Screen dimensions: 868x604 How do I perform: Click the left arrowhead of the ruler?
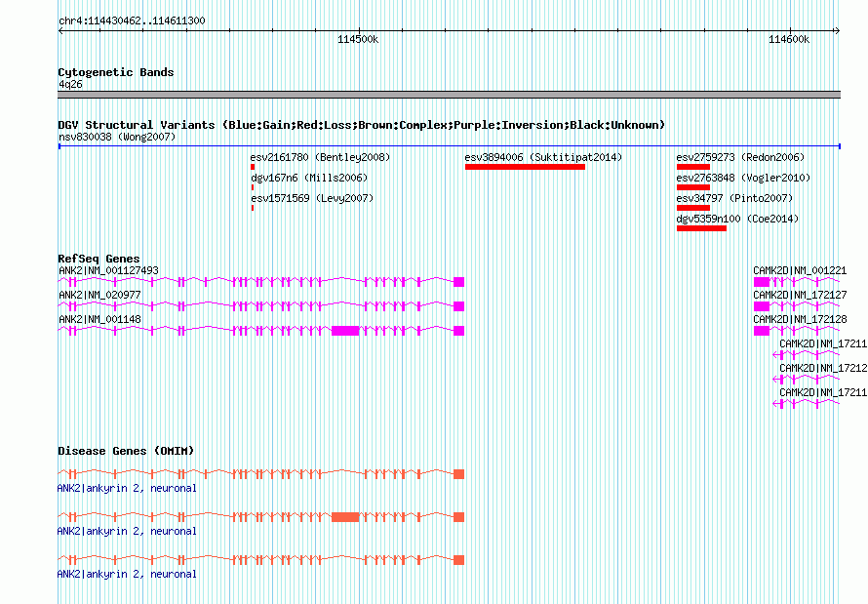[x=60, y=31]
